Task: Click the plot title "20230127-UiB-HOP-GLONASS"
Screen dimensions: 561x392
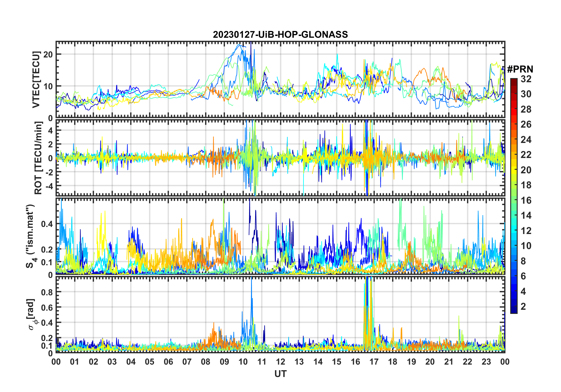Action: coord(280,34)
